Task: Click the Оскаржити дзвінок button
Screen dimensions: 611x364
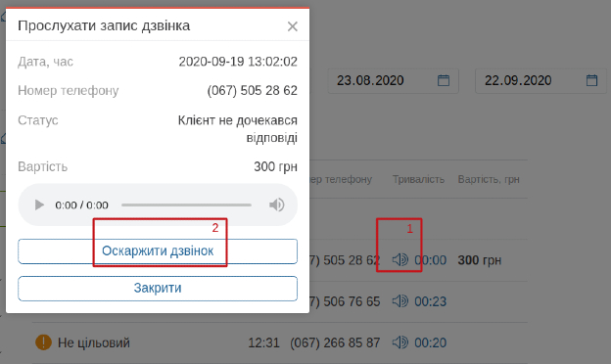Action: 158,251
